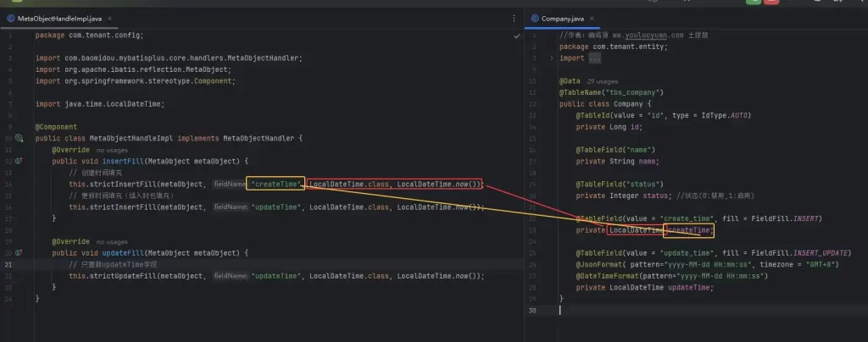Image resolution: width=868 pixels, height=342 pixels.
Task: Place cursor on line 21 in left editor
Action: click(254, 264)
